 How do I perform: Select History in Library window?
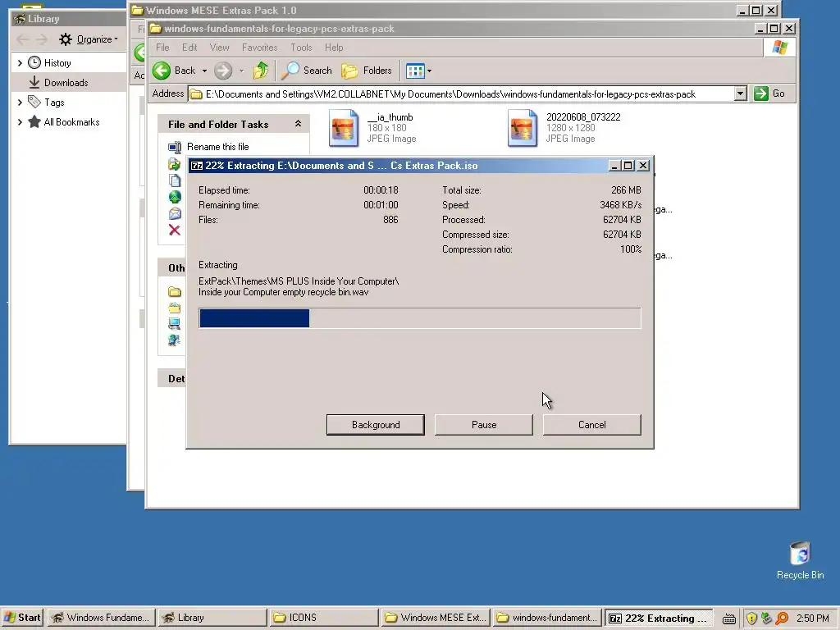[x=57, y=62]
